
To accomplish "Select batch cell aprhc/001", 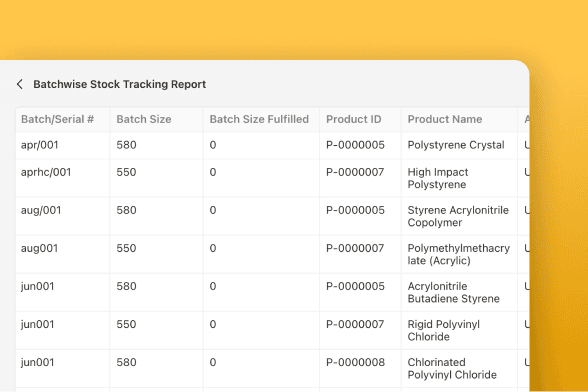I will pyautogui.click(x=46, y=172).
